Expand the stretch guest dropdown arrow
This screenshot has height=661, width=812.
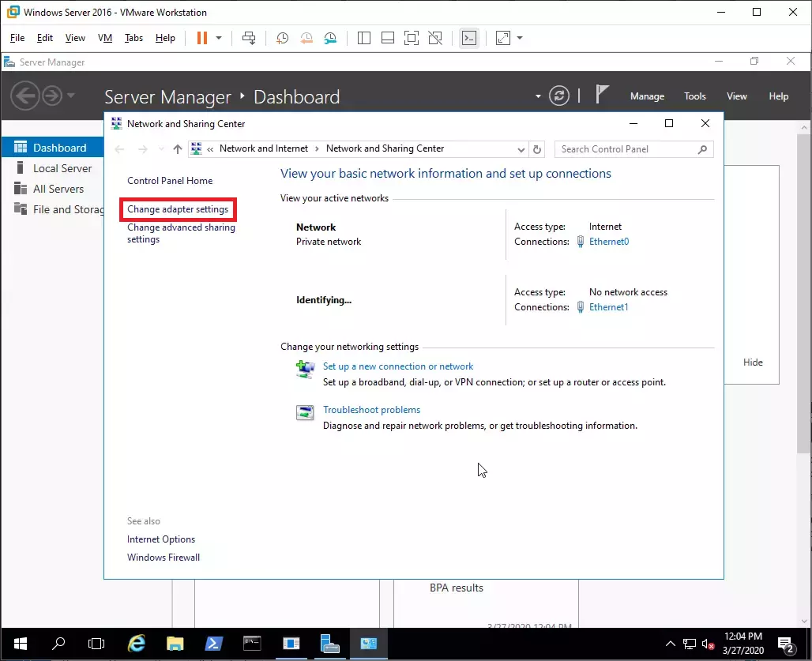coord(520,38)
